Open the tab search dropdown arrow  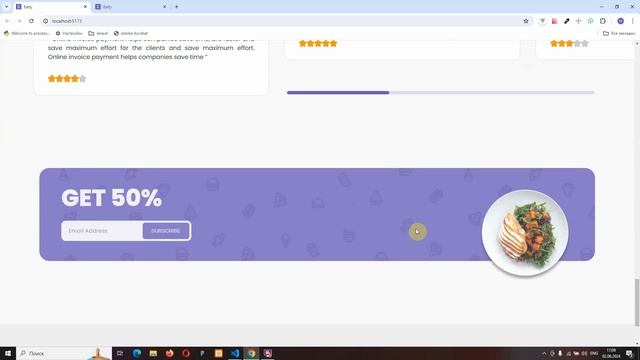tap(6, 7)
